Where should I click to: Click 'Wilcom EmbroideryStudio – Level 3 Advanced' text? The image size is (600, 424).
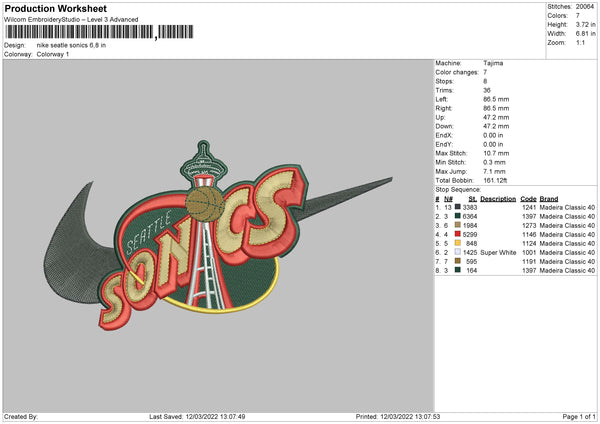click(x=71, y=19)
